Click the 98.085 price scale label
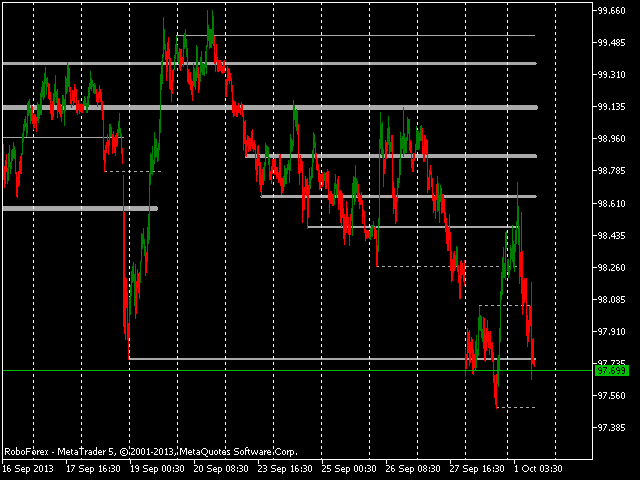Screen dimensions: 640x480 tap(611, 300)
